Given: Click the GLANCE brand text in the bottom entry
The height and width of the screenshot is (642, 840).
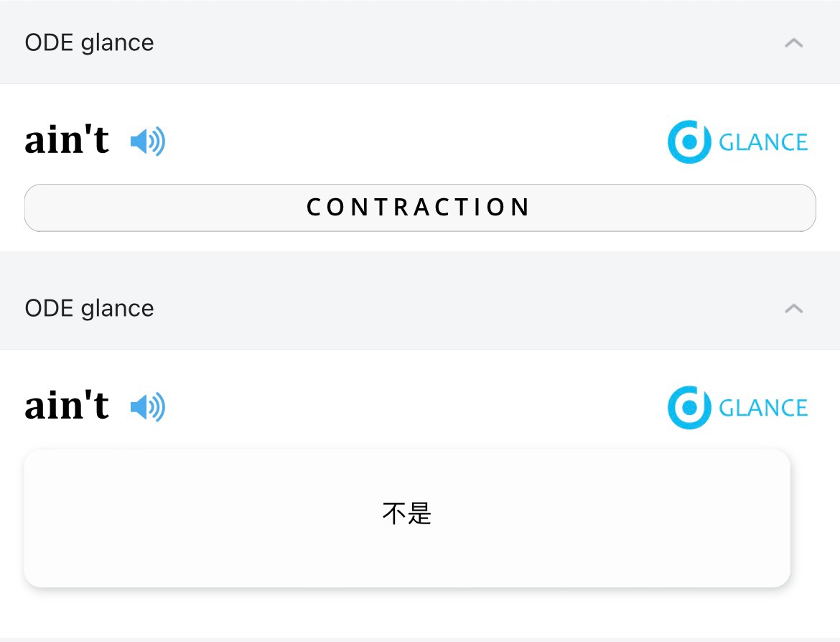Looking at the screenshot, I should (x=763, y=408).
